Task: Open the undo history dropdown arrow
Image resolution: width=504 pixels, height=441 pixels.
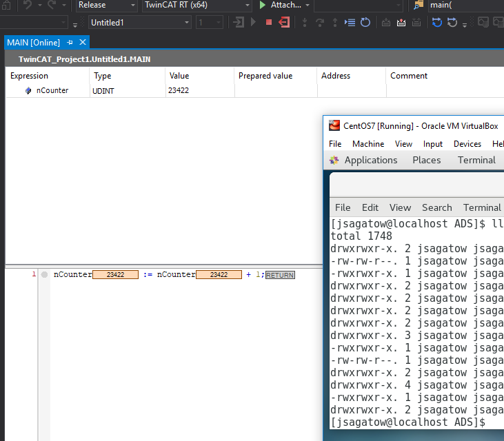Action: pyautogui.click(x=40, y=5)
